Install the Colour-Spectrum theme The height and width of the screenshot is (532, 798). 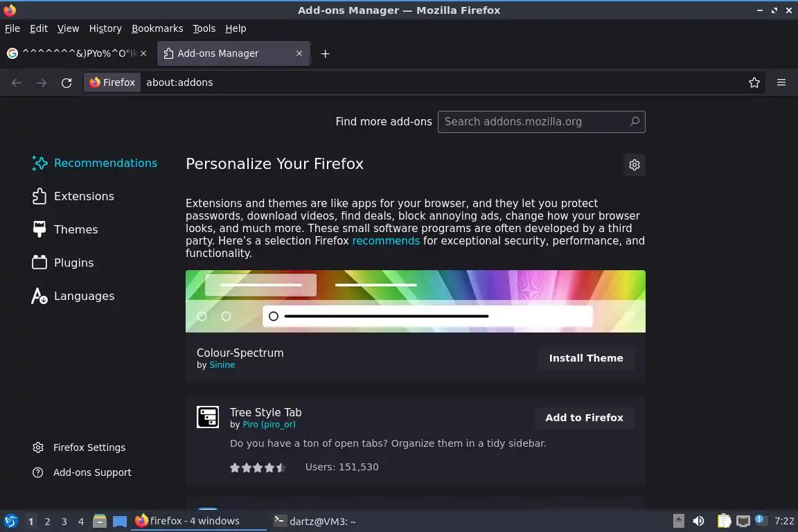(x=586, y=358)
